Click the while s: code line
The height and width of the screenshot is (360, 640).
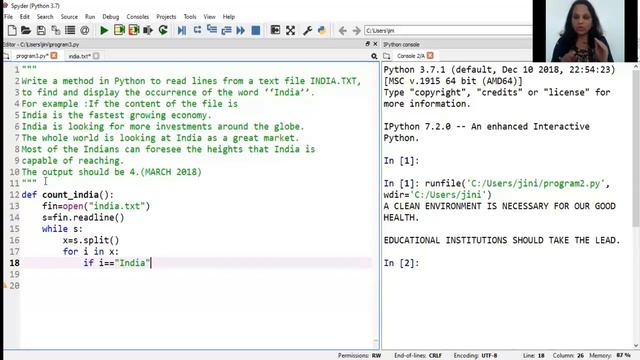[x=62, y=229]
